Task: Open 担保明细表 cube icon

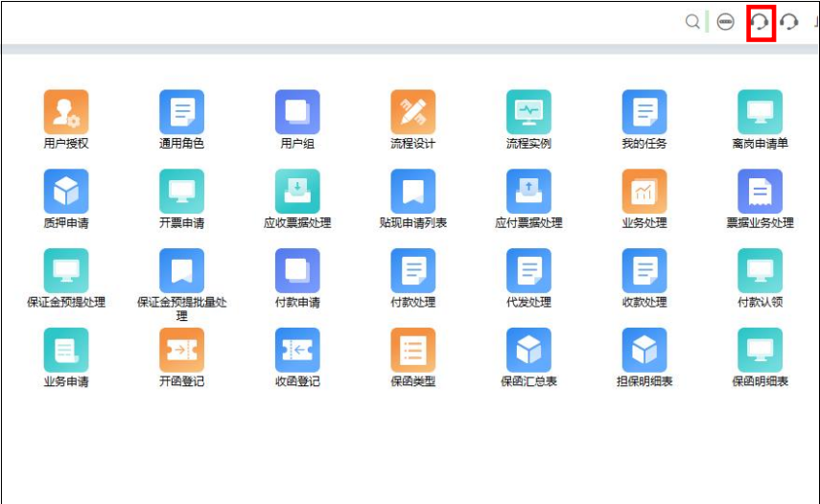Action: coord(644,350)
